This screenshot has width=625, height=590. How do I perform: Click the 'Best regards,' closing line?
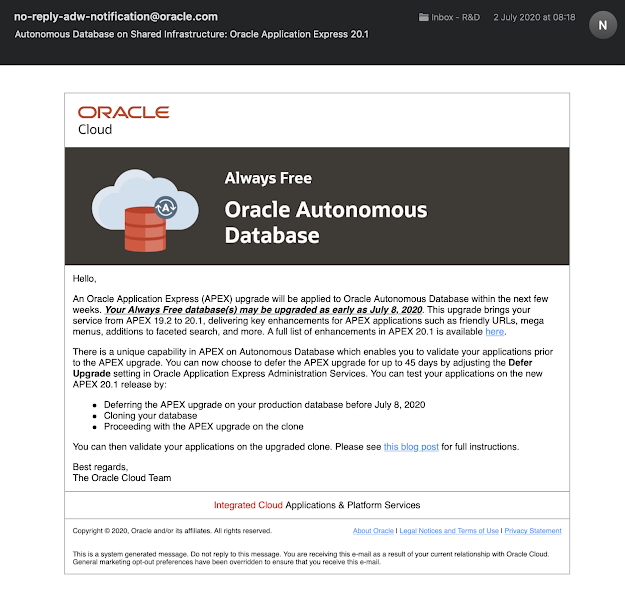pyautogui.click(x=100, y=467)
